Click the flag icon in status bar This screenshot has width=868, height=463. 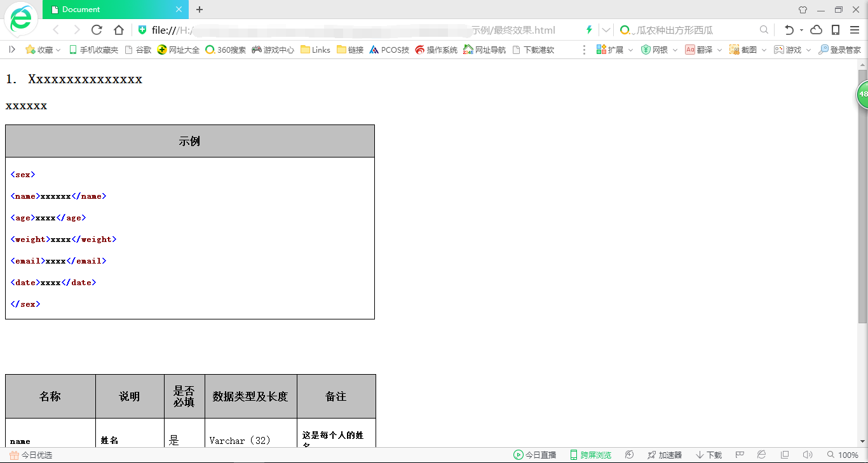point(740,455)
